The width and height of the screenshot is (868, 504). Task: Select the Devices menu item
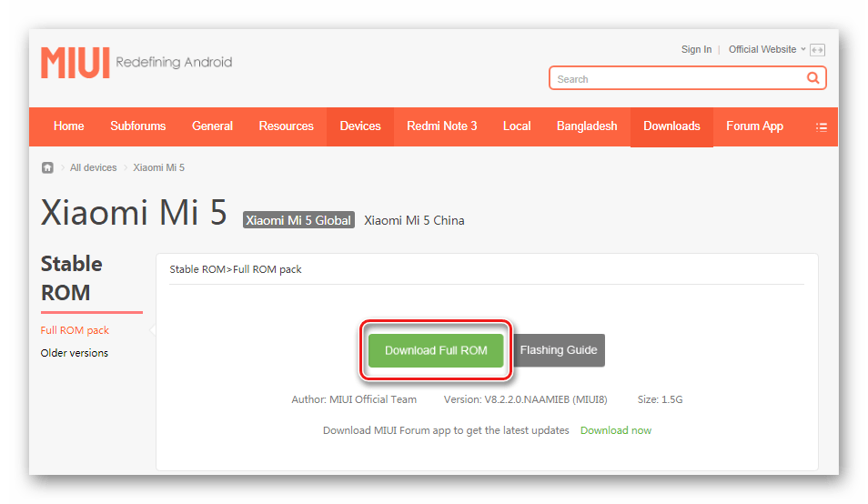pyautogui.click(x=360, y=126)
